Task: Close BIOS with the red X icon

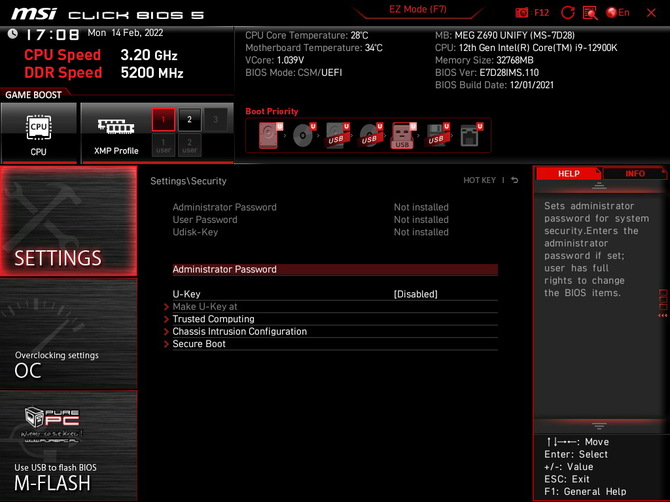Action: click(651, 13)
